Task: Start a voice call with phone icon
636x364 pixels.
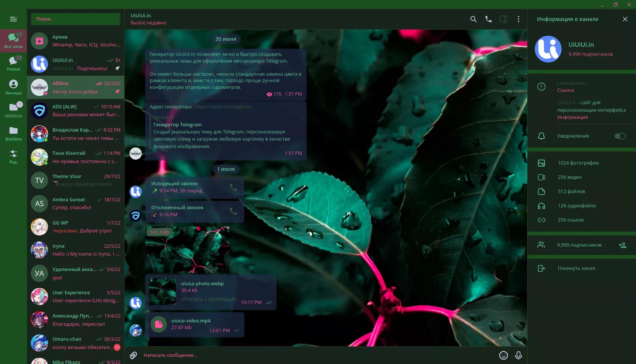Action: point(488,19)
